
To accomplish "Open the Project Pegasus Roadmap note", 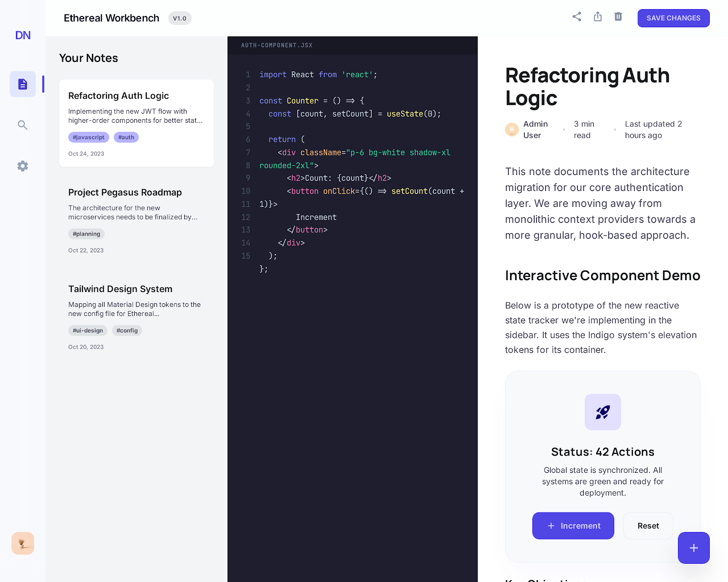I will pyautogui.click(x=125, y=192).
